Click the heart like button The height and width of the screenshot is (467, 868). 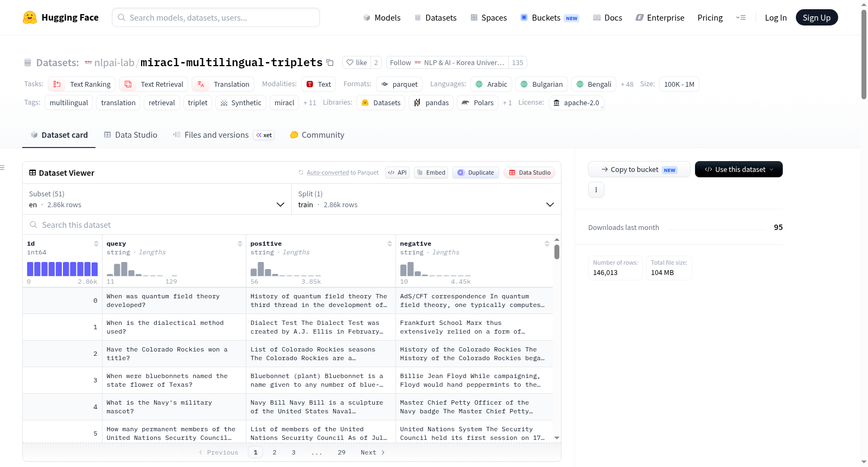[x=356, y=62]
